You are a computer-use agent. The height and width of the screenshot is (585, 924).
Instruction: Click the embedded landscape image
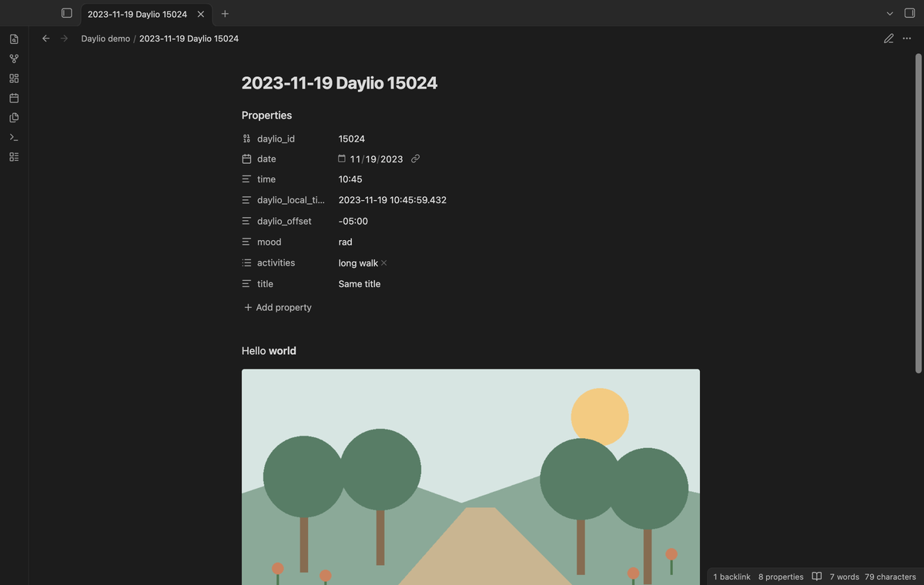coord(470,477)
